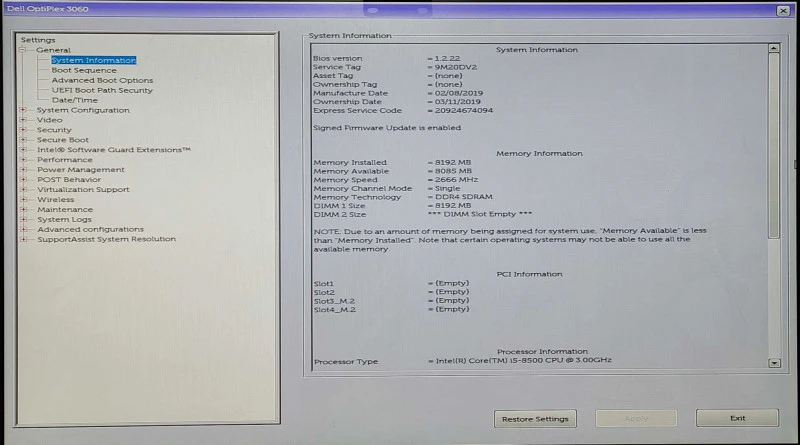Select the POST Behavior label
The image size is (800, 445).
[x=69, y=180]
